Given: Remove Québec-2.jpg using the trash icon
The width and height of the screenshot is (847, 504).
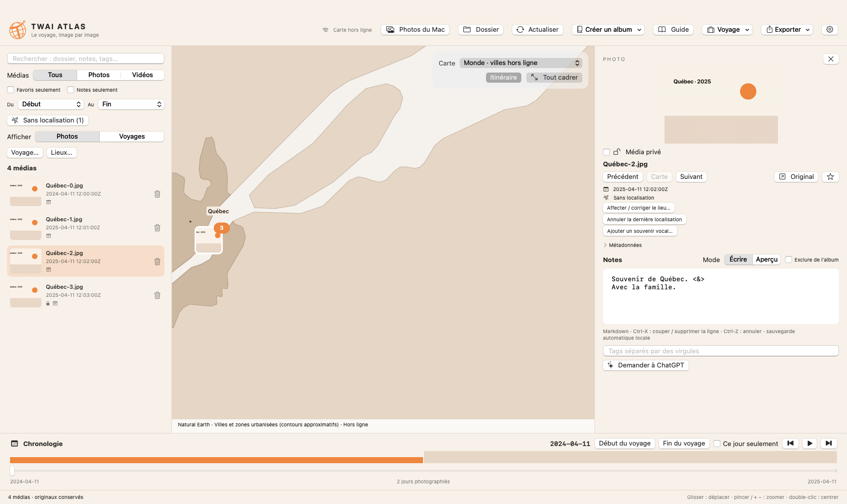Looking at the screenshot, I should [x=157, y=262].
